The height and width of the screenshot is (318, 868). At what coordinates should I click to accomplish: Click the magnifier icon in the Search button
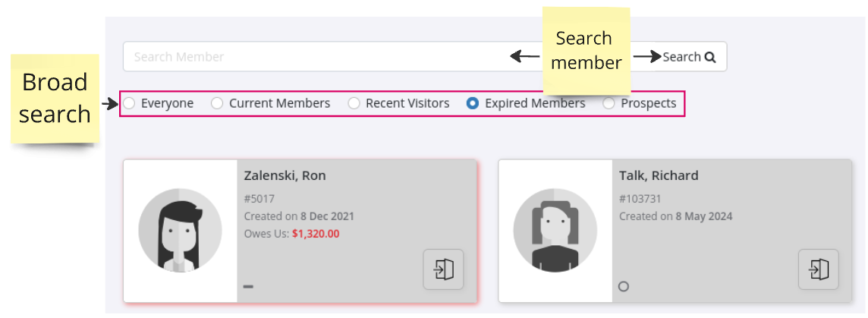coord(710,57)
